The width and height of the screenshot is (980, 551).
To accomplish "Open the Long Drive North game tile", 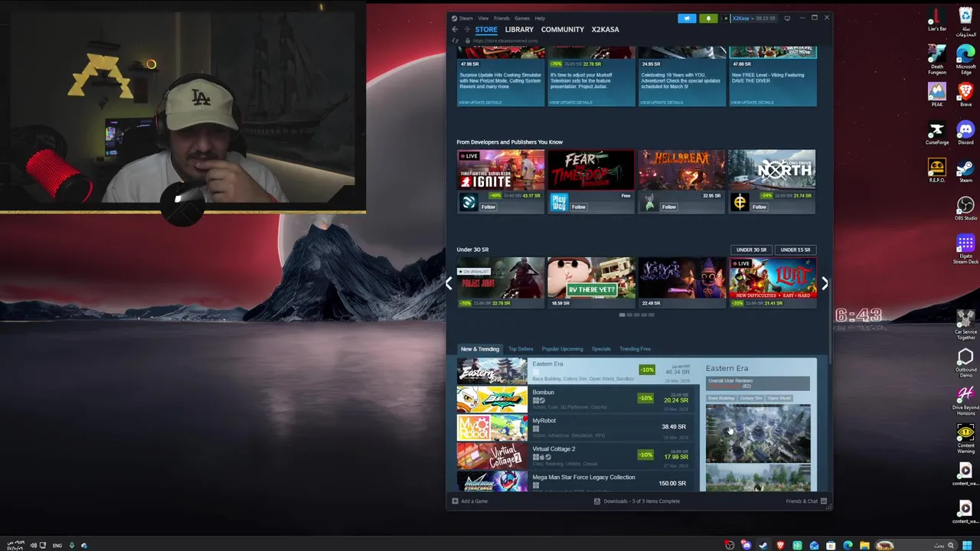I will click(x=772, y=170).
